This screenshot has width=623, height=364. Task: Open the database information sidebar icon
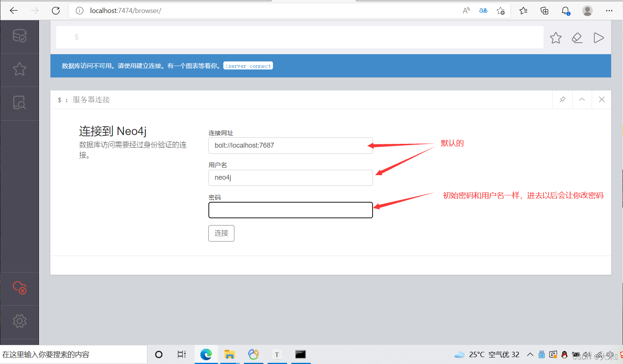click(19, 36)
